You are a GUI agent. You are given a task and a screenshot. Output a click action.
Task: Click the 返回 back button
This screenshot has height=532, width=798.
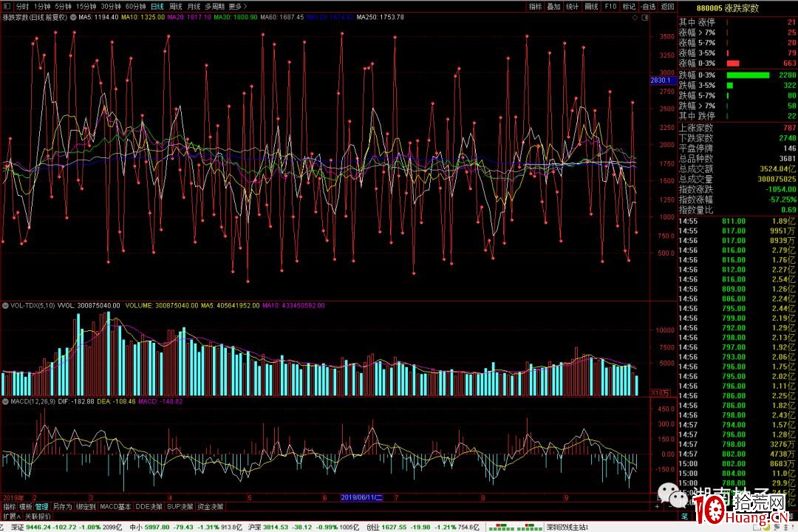(x=667, y=6)
